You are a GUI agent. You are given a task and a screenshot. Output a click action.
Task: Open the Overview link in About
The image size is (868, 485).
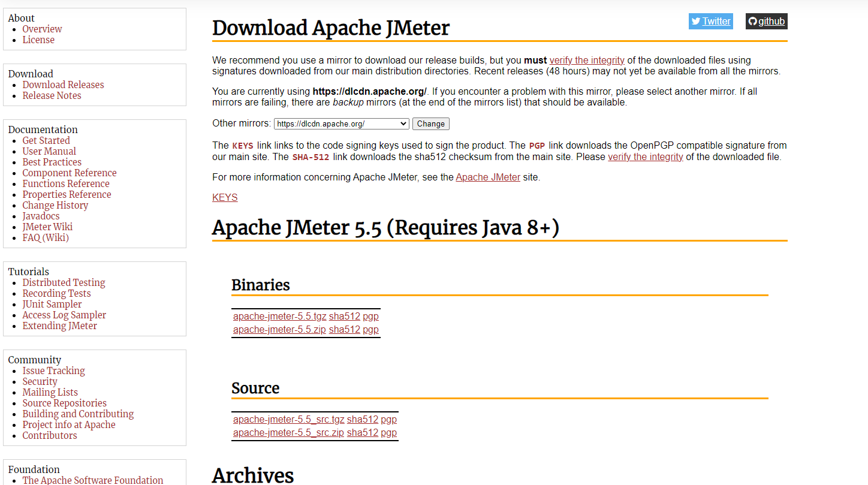[x=42, y=29]
